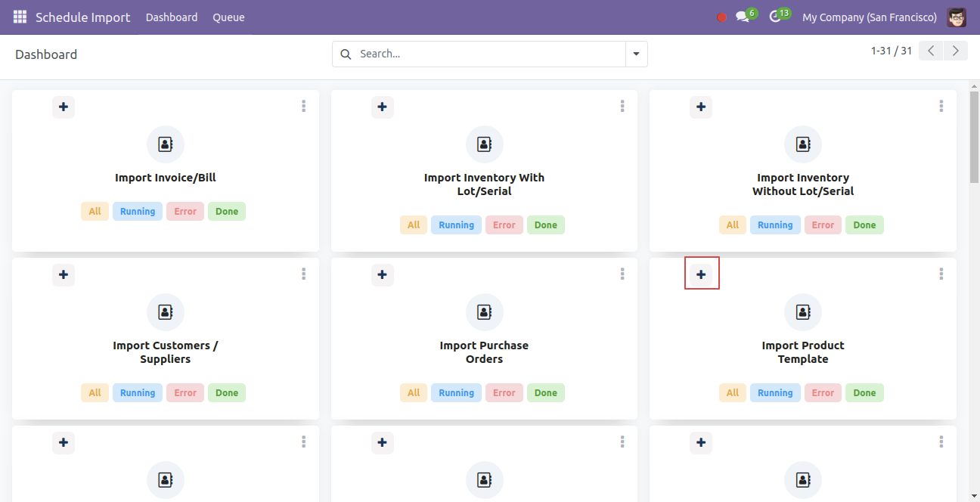
Task: Show All for Import Inventory With Lot/Serial
Action: [x=414, y=225]
